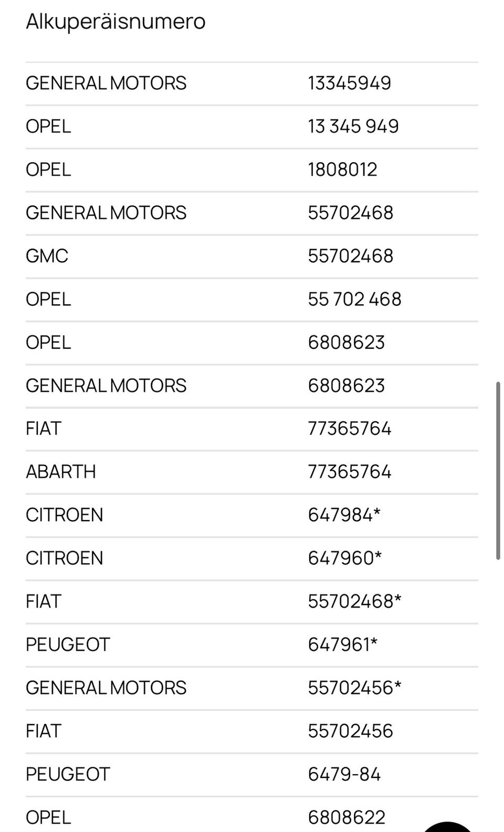This screenshot has width=504, height=832.
Task: Select Opel number 13 345 949
Action: (353, 126)
